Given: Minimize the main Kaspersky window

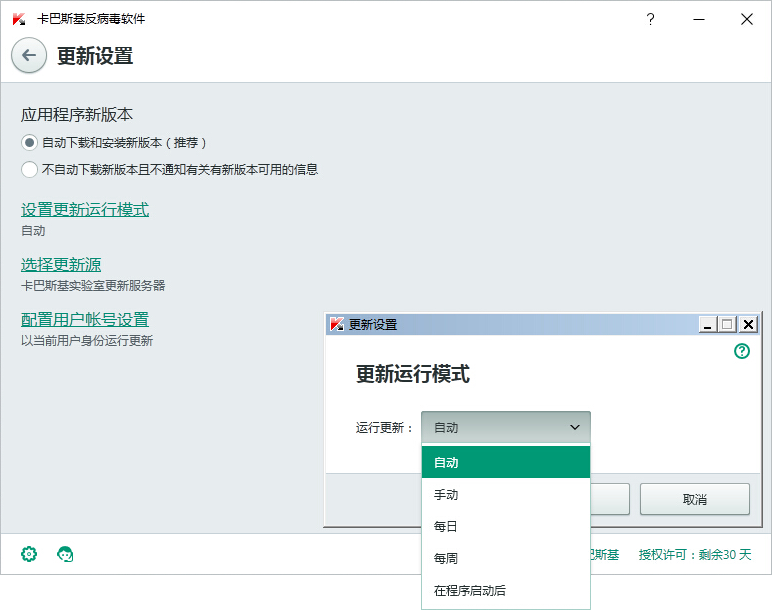Looking at the screenshot, I should coord(699,19).
